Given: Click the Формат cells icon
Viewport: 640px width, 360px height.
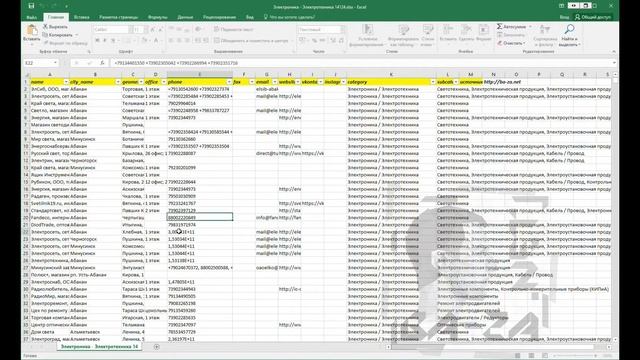Looking at the screenshot, I should (x=484, y=30).
